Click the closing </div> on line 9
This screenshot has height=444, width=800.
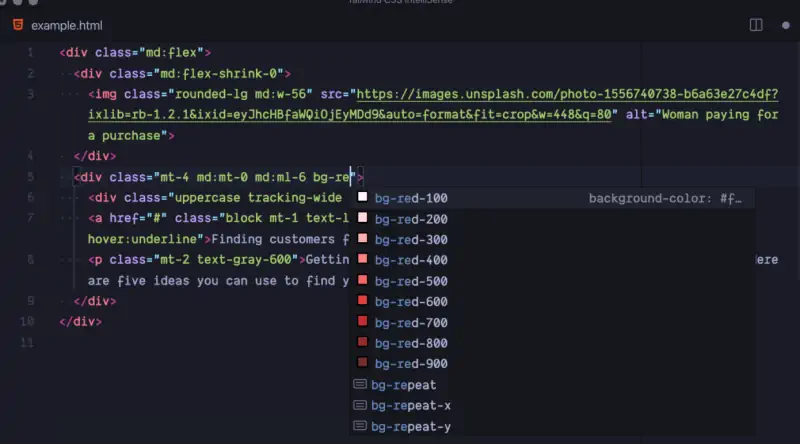[x=95, y=301]
